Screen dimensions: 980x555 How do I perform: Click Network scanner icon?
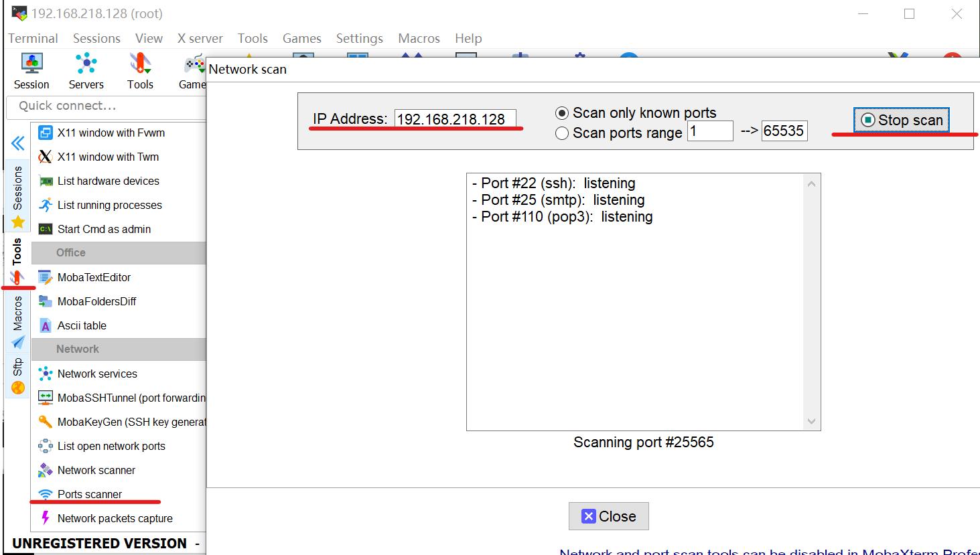coord(45,470)
